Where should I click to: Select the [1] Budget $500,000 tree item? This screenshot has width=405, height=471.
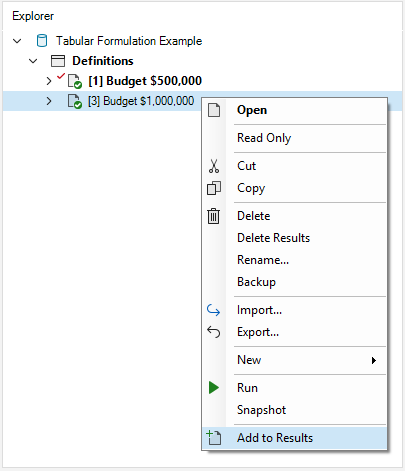point(145,81)
